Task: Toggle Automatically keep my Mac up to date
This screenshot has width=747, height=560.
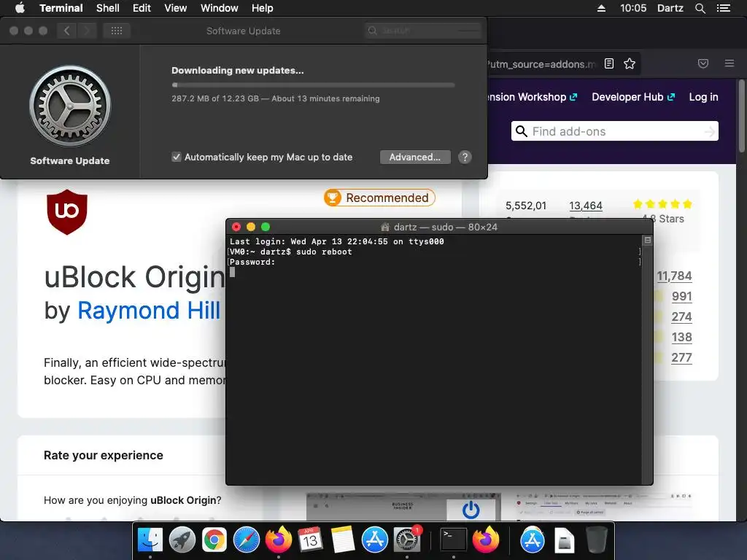Action: point(177,157)
